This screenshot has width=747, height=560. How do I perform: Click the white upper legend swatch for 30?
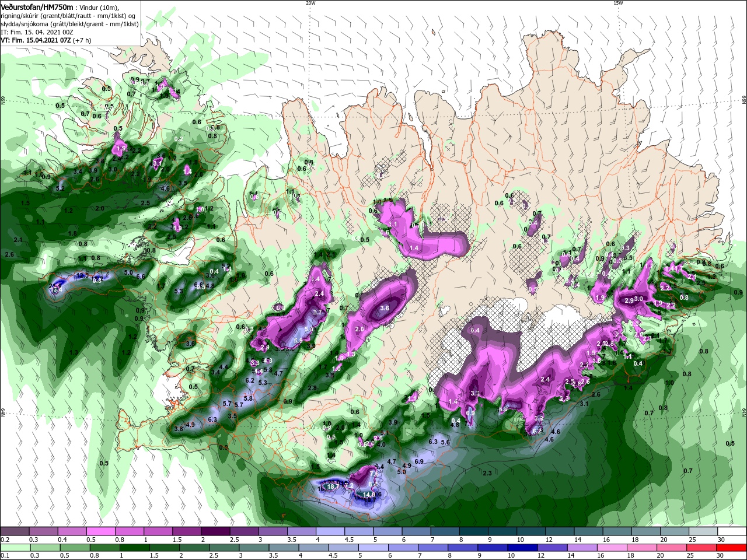pos(732,531)
